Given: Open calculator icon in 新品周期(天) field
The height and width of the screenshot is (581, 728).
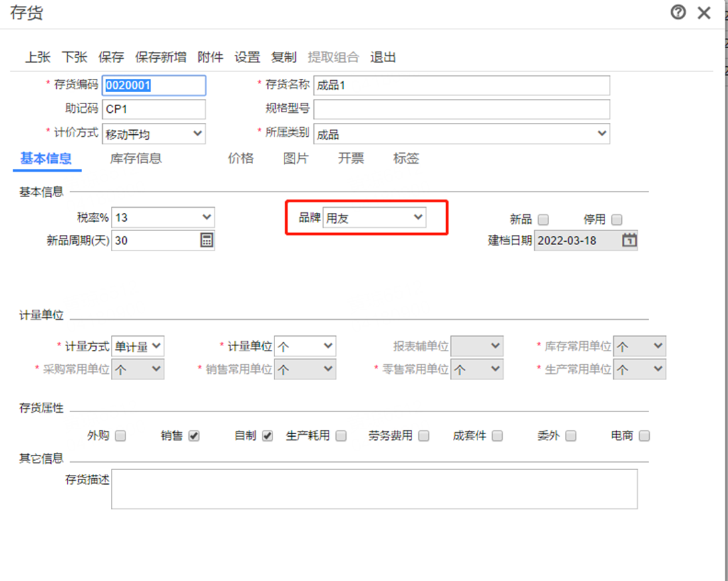Looking at the screenshot, I should tap(206, 240).
